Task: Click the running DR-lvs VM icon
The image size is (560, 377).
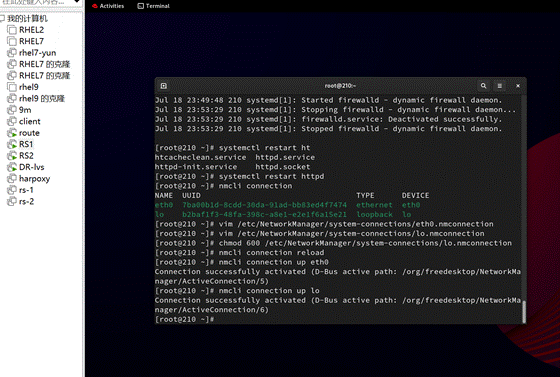Action: tap(12, 167)
